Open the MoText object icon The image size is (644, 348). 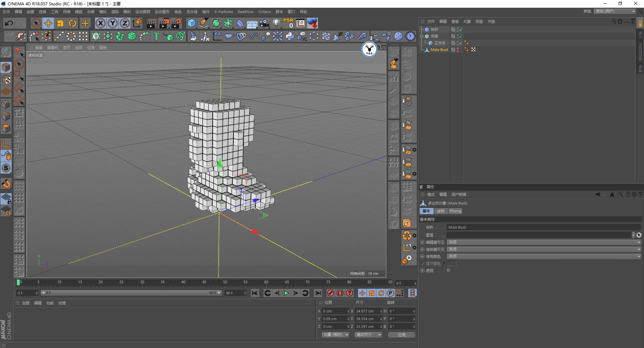(x=156, y=36)
